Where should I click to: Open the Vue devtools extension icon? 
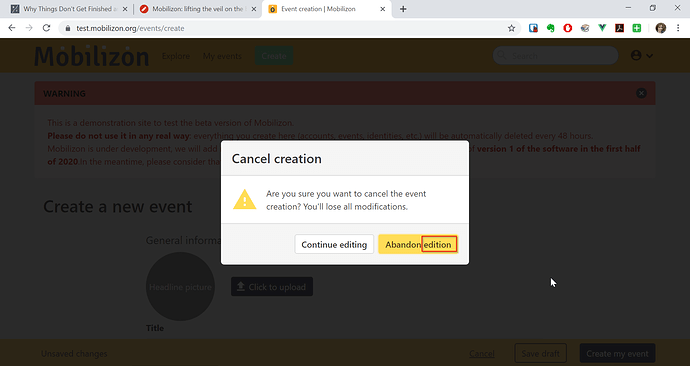[x=602, y=28]
